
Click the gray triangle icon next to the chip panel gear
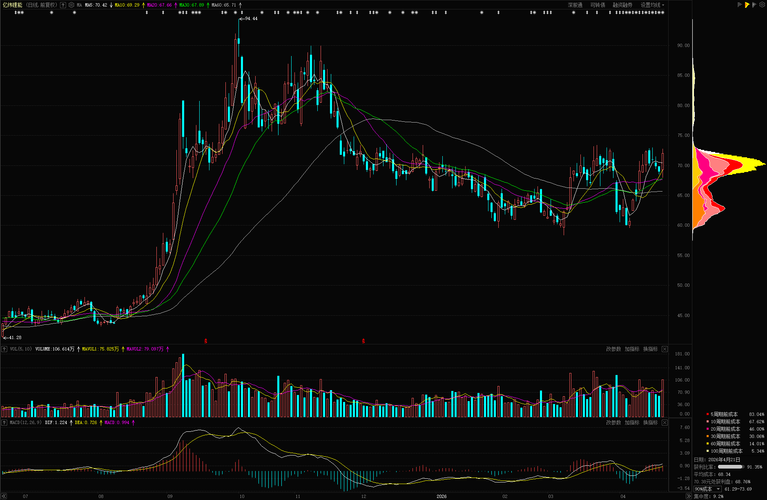click(754, 4)
